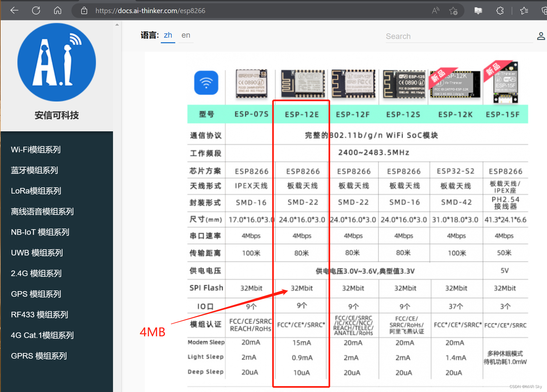Open the 2.4G 模组系列 sidebar item
547x392 pixels.
pos(36,273)
